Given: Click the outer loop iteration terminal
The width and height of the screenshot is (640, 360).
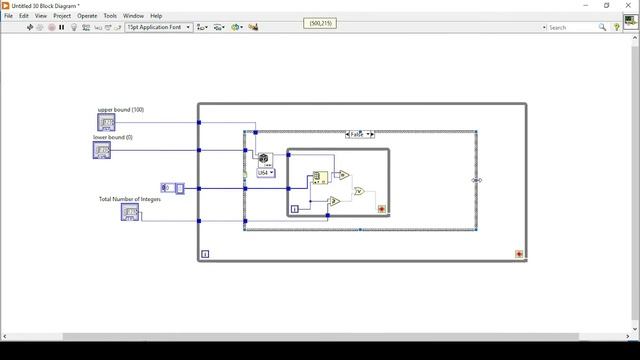Looking at the screenshot, I should pyautogui.click(x=205, y=254).
